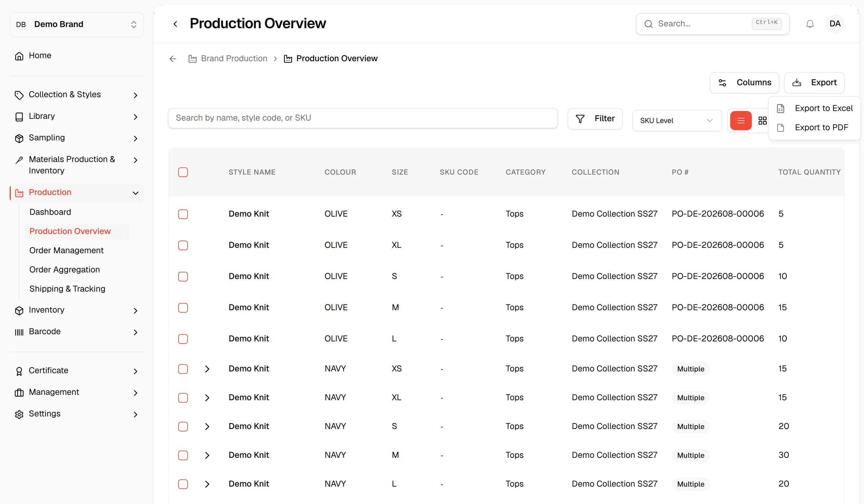This screenshot has width=864, height=504.
Task: Click the global Search box
Action: click(x=712, y=24)
